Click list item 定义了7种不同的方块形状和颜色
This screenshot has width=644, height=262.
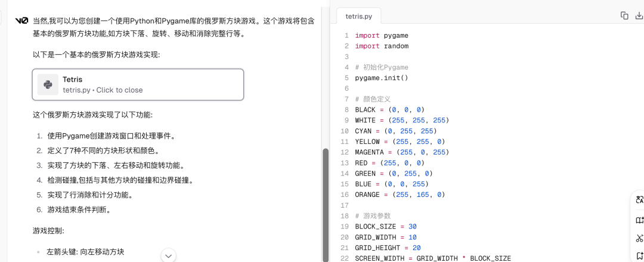pos(103,150)
